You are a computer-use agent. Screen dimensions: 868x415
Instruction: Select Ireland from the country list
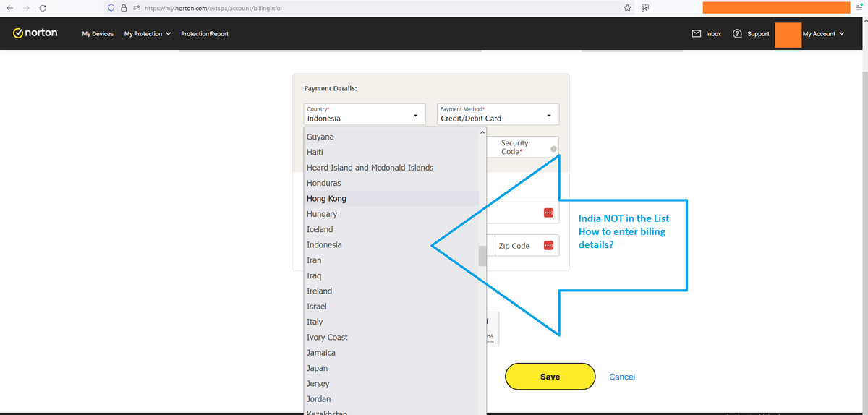[x=391, y=291]
